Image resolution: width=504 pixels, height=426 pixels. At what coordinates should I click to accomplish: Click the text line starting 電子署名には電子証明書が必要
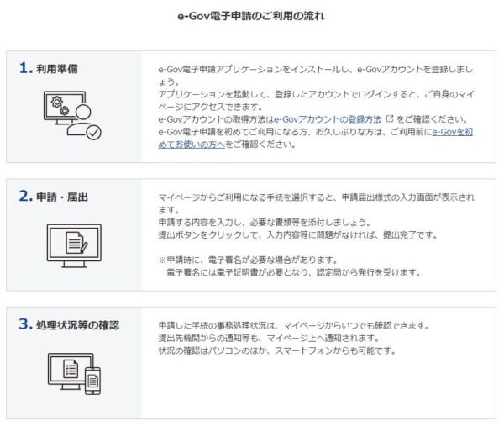pyautogui.click(x=294, y=272)
